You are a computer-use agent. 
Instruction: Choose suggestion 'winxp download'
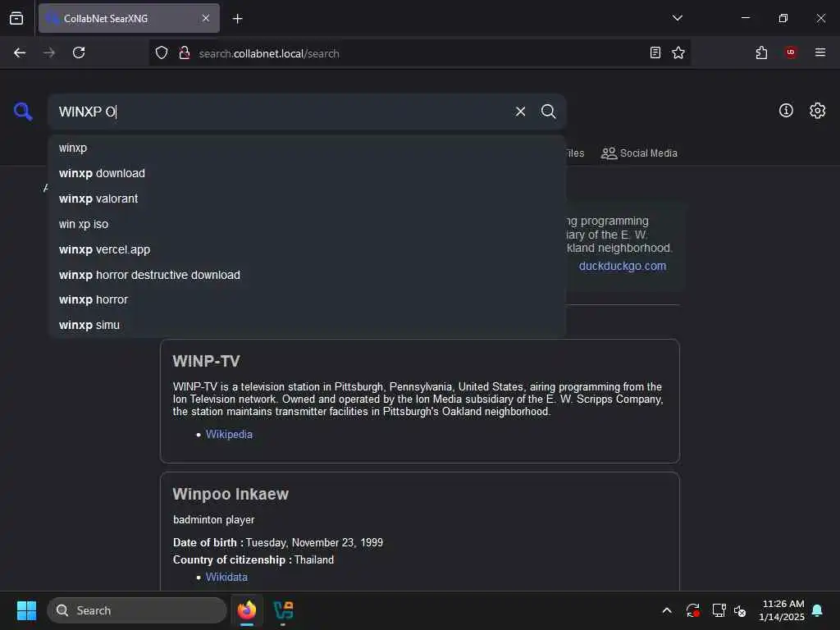coord(307,173)
